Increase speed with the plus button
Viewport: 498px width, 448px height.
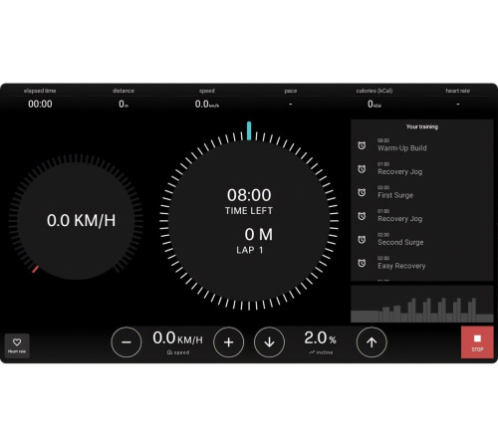pos(228,342)
